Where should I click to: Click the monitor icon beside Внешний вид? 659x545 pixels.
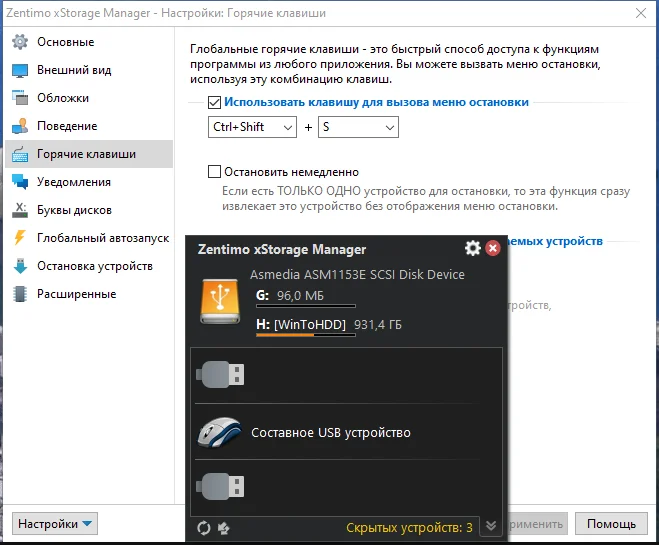pos(20,70)
